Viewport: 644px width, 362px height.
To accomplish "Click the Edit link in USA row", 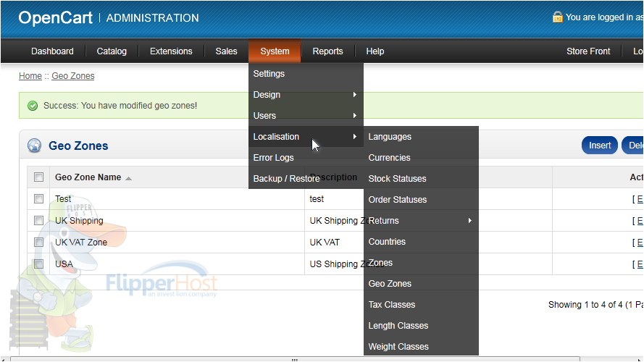I will (640, 264).
